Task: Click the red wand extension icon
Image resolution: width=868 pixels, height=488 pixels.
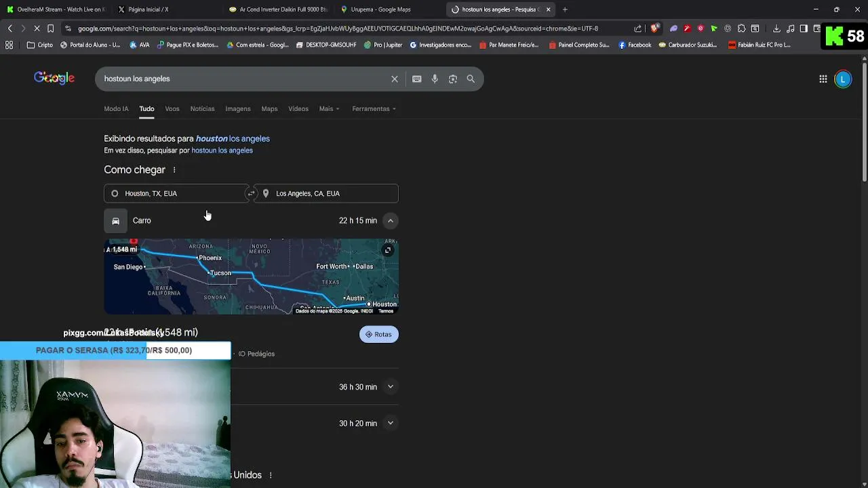Action: 687,28
